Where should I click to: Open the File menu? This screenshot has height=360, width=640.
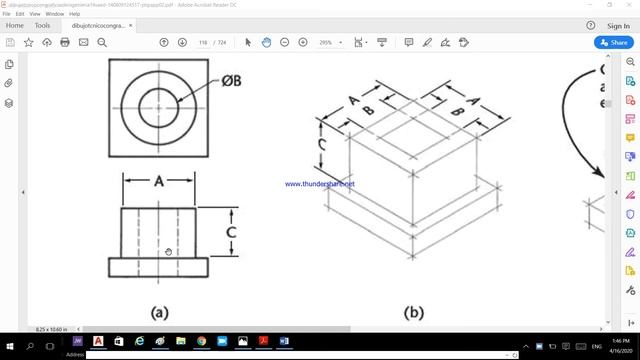click(x=7, y=14)
